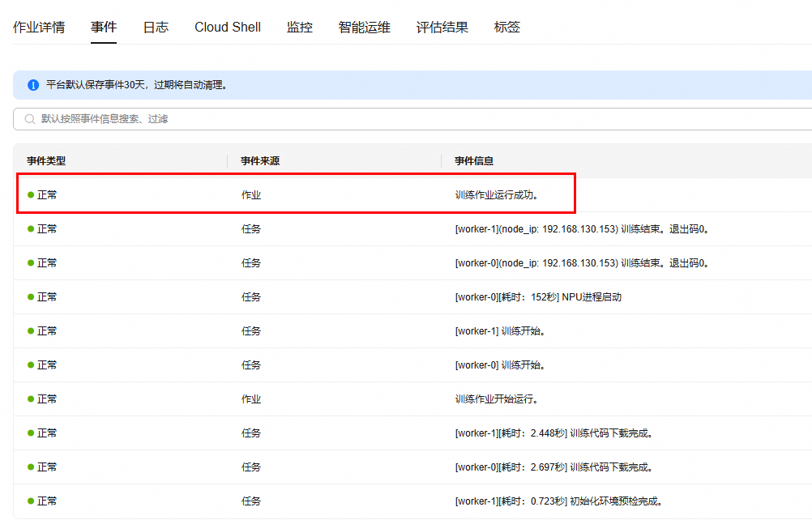
Task: Click 任务 source in NPU进程启动 row
Action: click(x=251, y=297)
